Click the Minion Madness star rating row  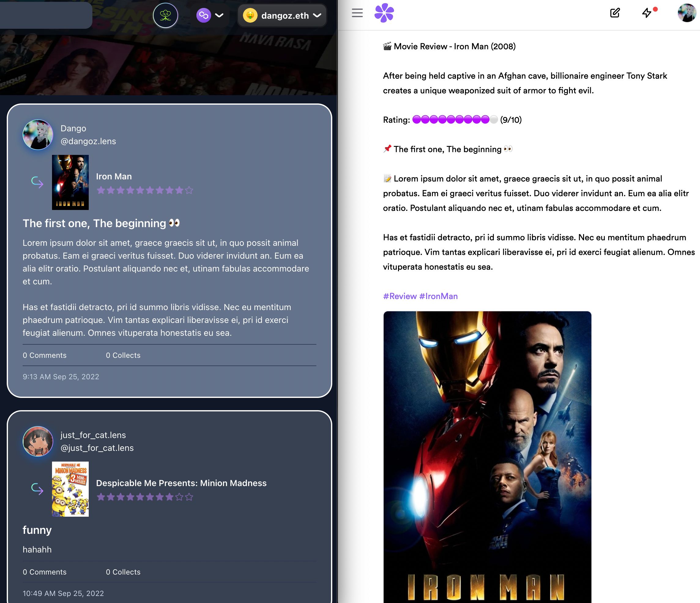coord(145,497)
